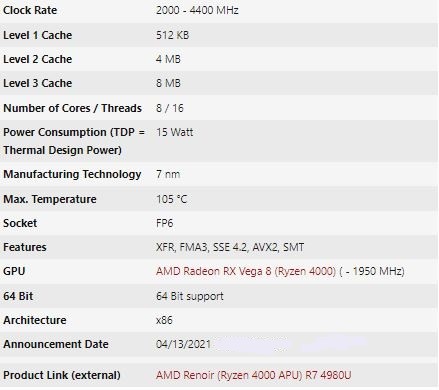
Task: Click the 8 / 16 cores value
Action: (x=170, y=108)
